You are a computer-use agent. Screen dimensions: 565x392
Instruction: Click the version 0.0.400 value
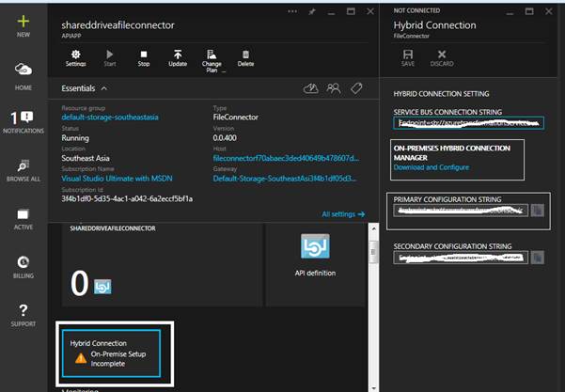pos(225,138)
